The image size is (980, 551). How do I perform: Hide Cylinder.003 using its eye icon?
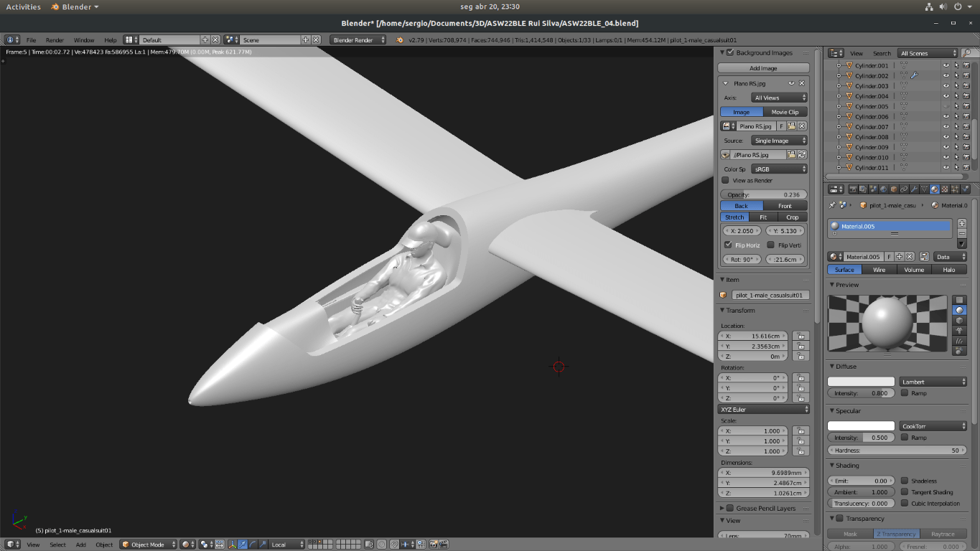946,86
